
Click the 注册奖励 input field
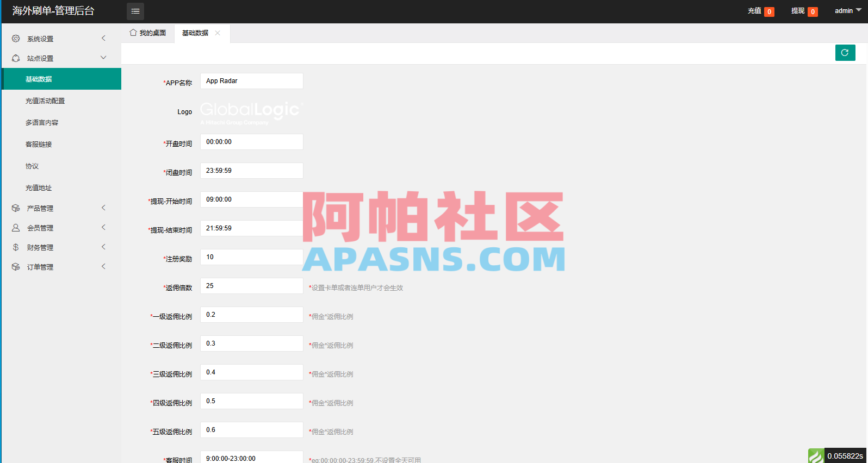coord(252,257)
